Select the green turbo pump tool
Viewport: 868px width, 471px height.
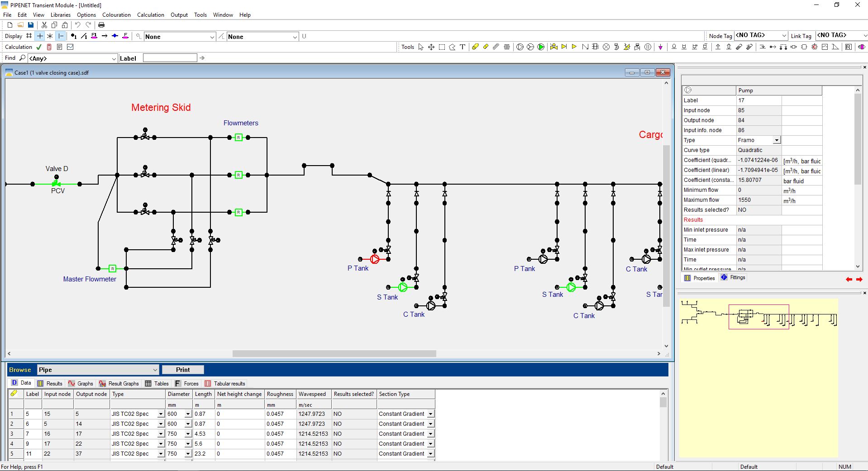pos(541,47)
